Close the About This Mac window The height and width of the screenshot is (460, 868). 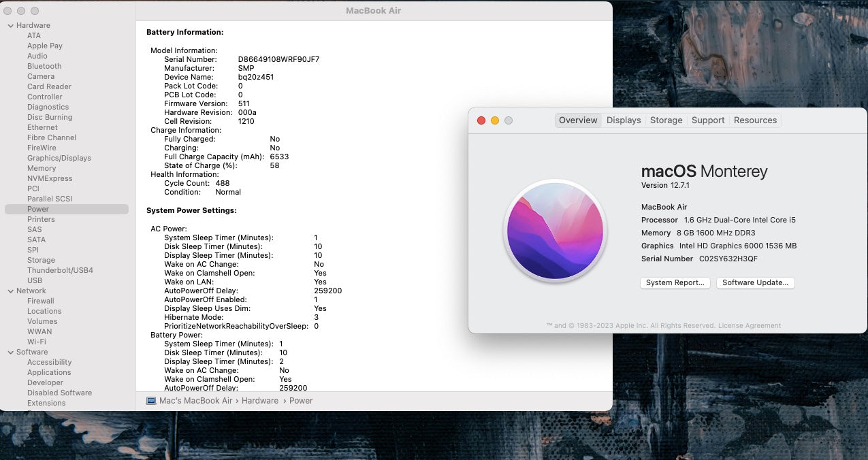coord(481,120)
